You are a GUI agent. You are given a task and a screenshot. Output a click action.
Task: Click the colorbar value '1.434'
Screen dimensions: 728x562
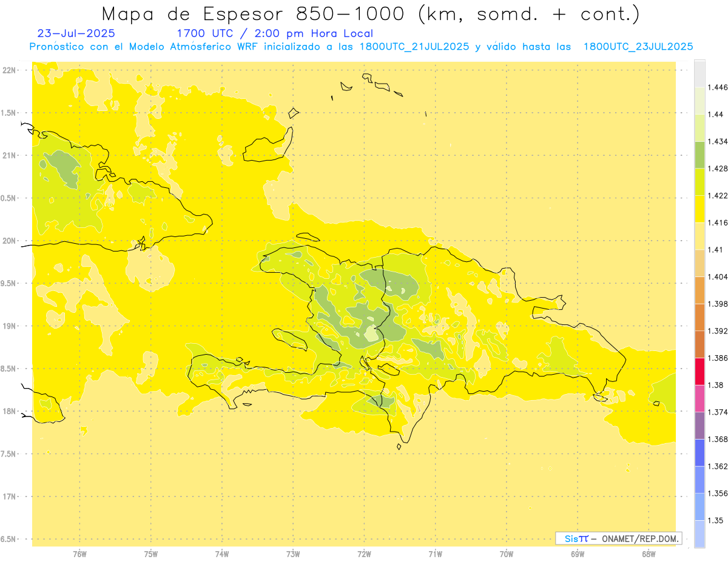click(717, 142)
